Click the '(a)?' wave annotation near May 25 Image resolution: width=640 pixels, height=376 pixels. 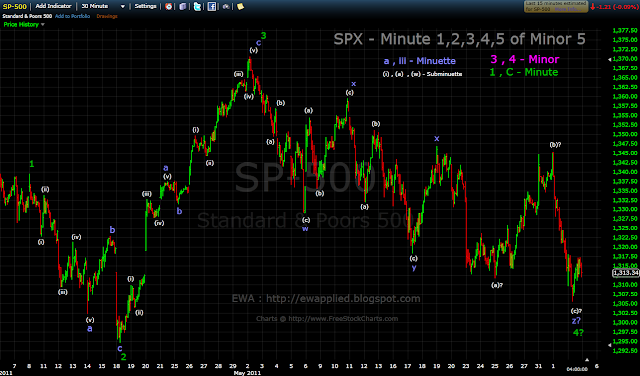[497, 285]
